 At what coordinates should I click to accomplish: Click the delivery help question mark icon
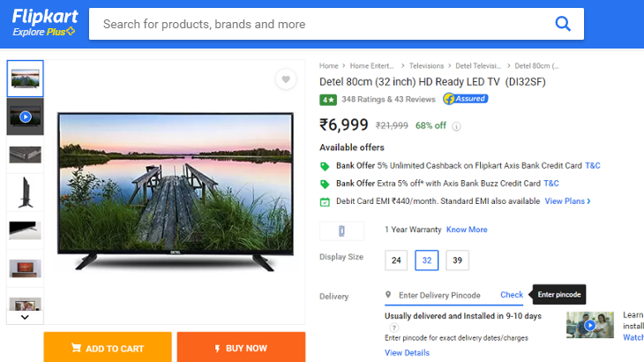click(x=393, y=328)
